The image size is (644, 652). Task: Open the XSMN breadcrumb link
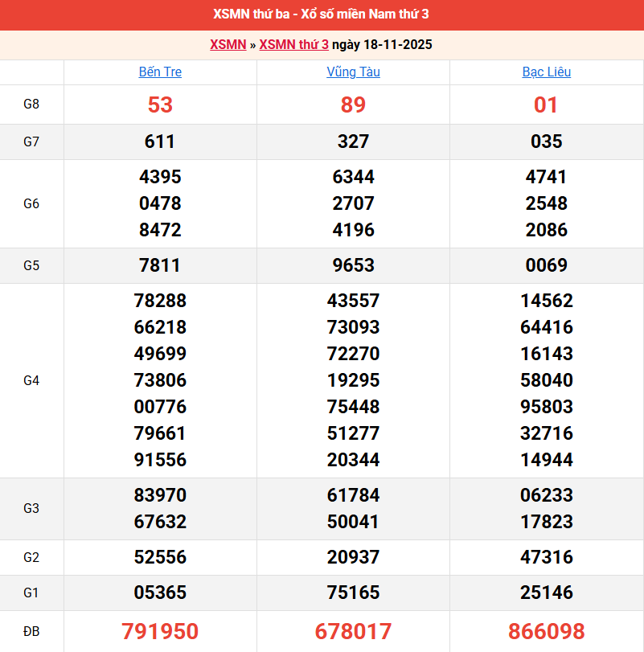coord(228,45)
